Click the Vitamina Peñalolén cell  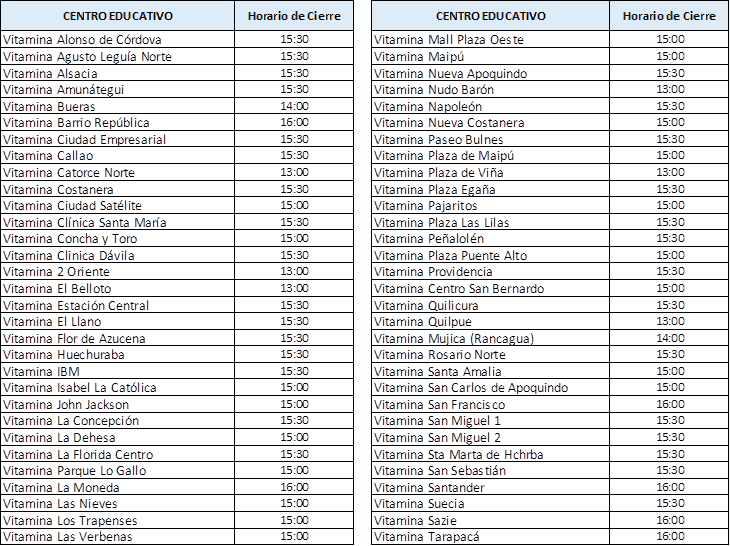[x=491, y=238]
